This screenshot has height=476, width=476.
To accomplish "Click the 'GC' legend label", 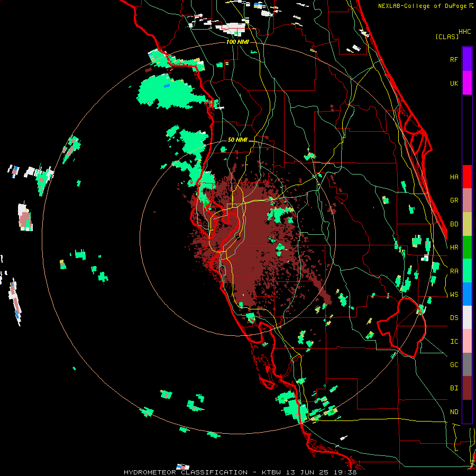I will (x=454, y=365).
